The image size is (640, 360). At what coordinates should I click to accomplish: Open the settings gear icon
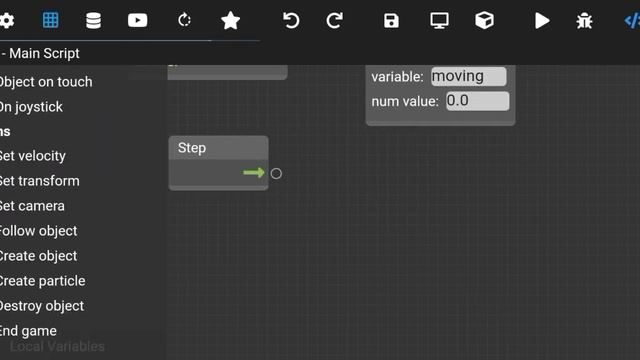pyautogui.click(x=7, y=20)
